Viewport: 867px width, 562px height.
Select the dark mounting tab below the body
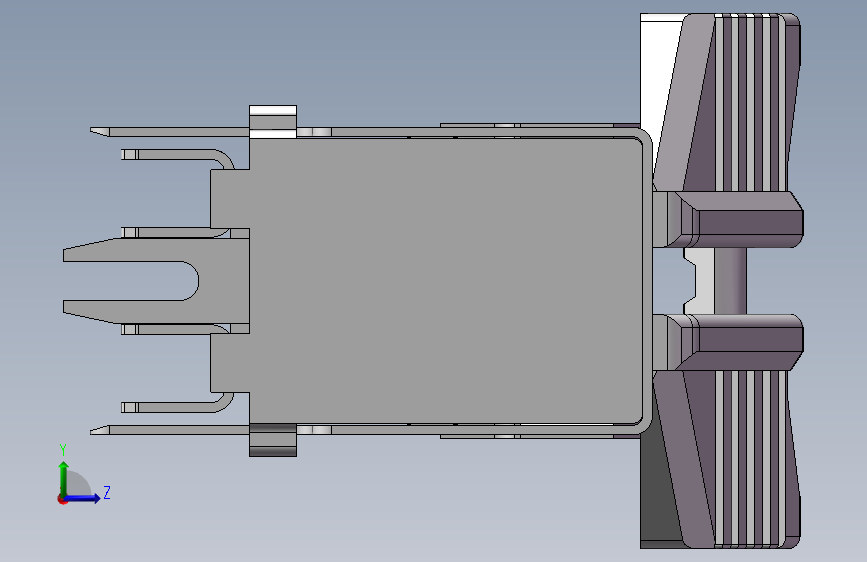273,440
